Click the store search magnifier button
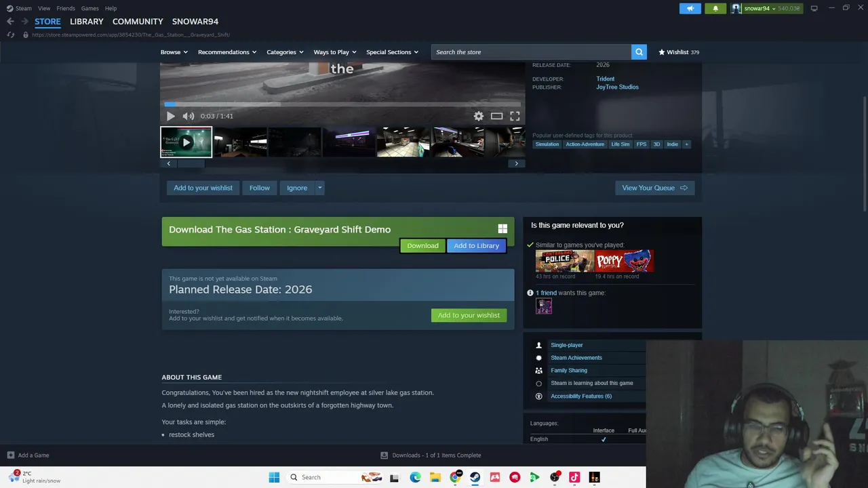The image size is (868, 488). click(x=639, y=52)
